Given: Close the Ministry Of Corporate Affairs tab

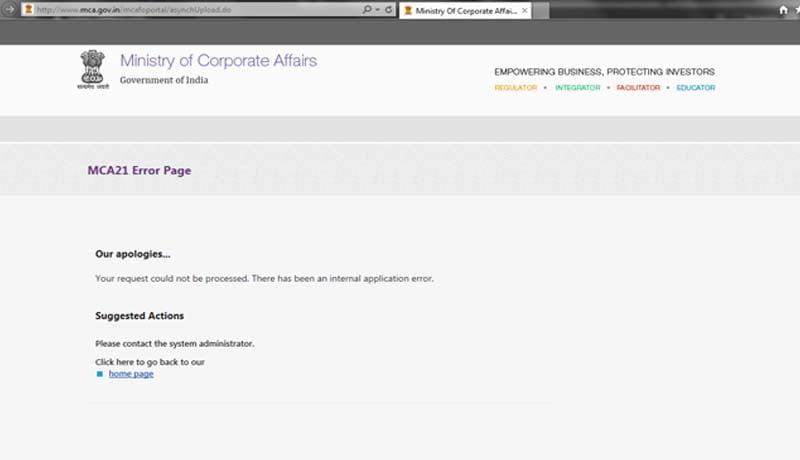Looking at the screenshot, I should coord(525,10).
